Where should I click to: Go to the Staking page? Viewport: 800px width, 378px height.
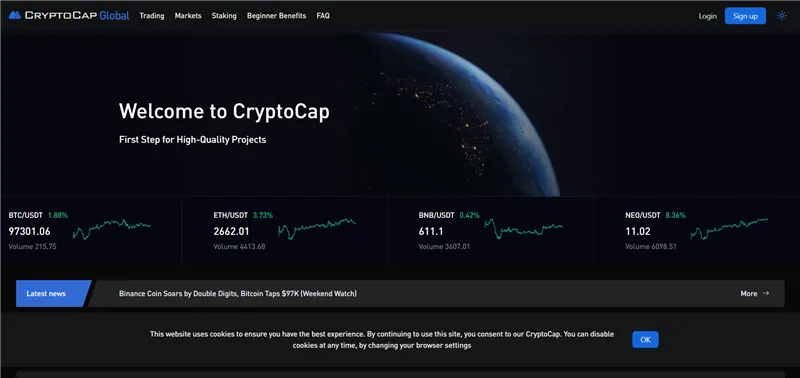point(224,16)
